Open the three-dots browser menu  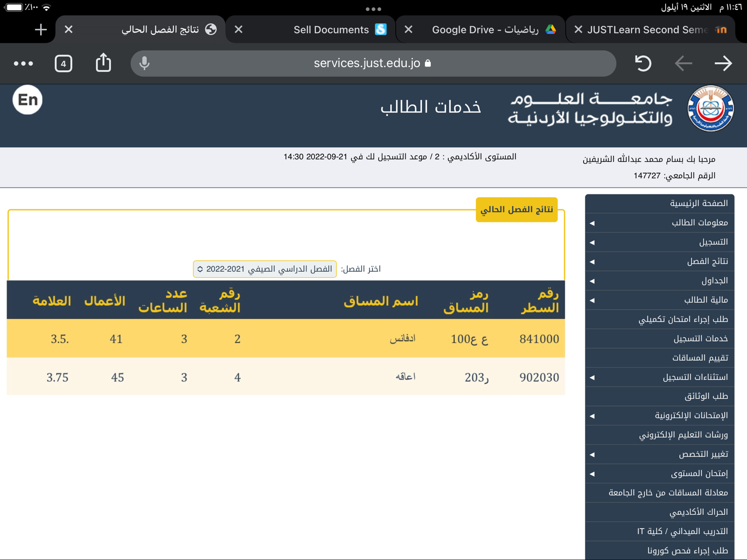click(x=23, y=64)
